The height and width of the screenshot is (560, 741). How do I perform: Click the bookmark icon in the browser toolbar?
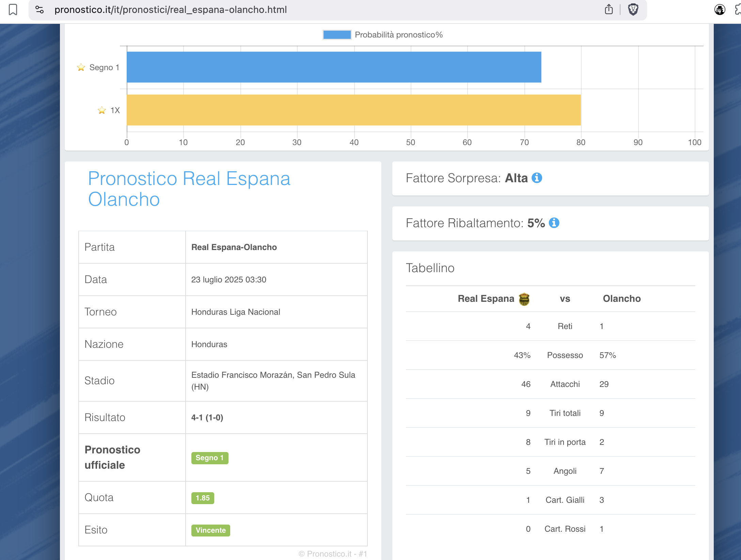coord(13,10)
